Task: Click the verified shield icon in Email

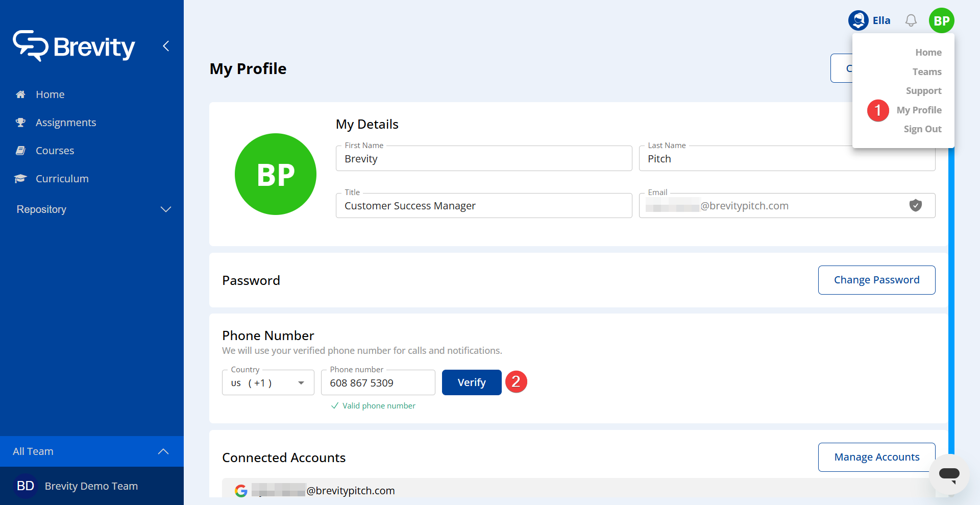Action: tap(916, 205)
